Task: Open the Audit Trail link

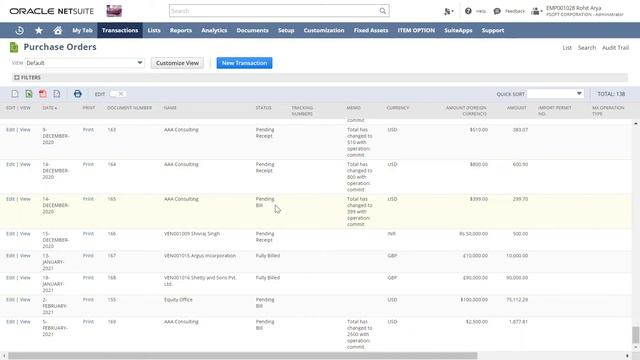Action: 615,48
